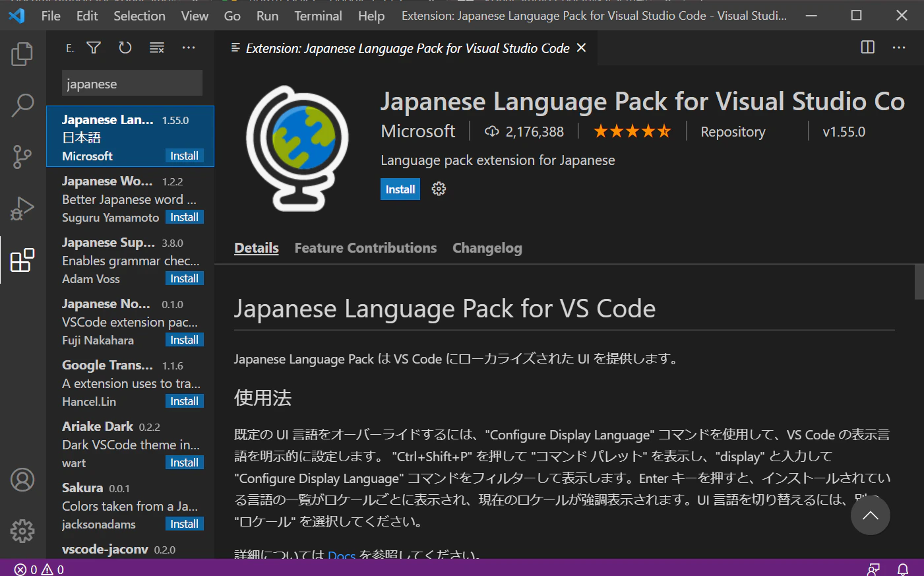Select Ariake Dark extension in list
924x576 pixels.
coord(131,445)
